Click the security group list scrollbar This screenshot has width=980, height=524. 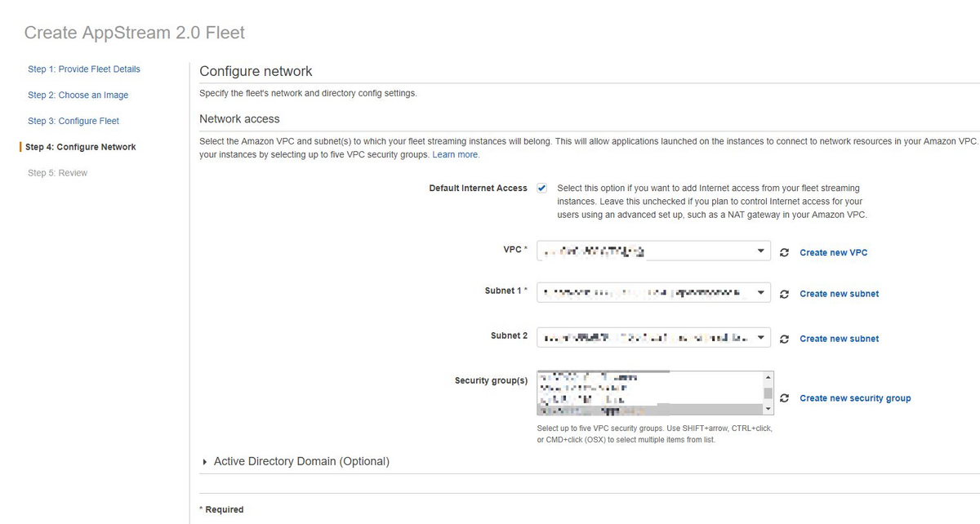point(768,392)
